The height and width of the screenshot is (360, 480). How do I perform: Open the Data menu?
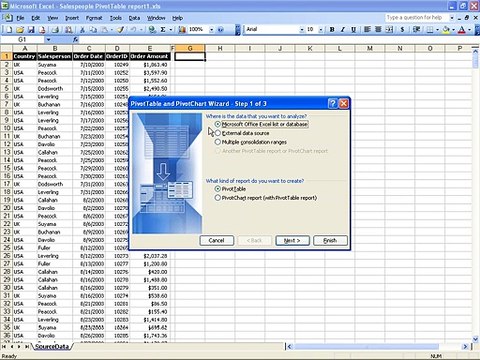(x=134, y=18)
